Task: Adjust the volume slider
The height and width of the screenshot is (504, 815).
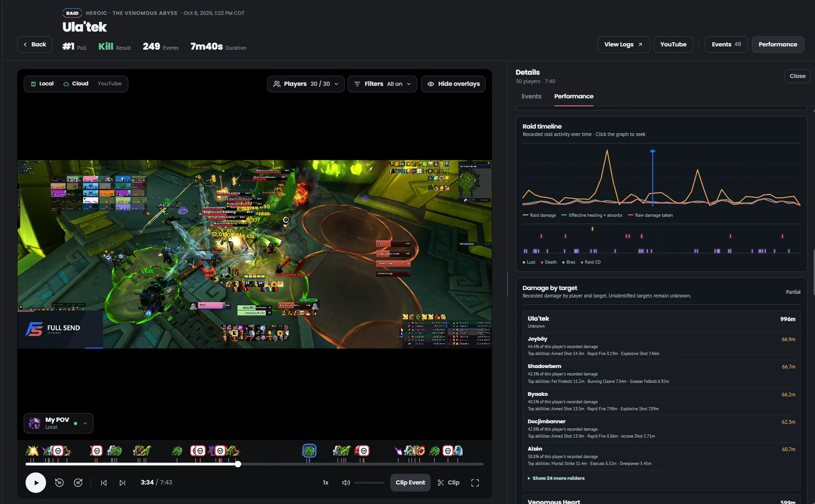Action: (369, 482)
